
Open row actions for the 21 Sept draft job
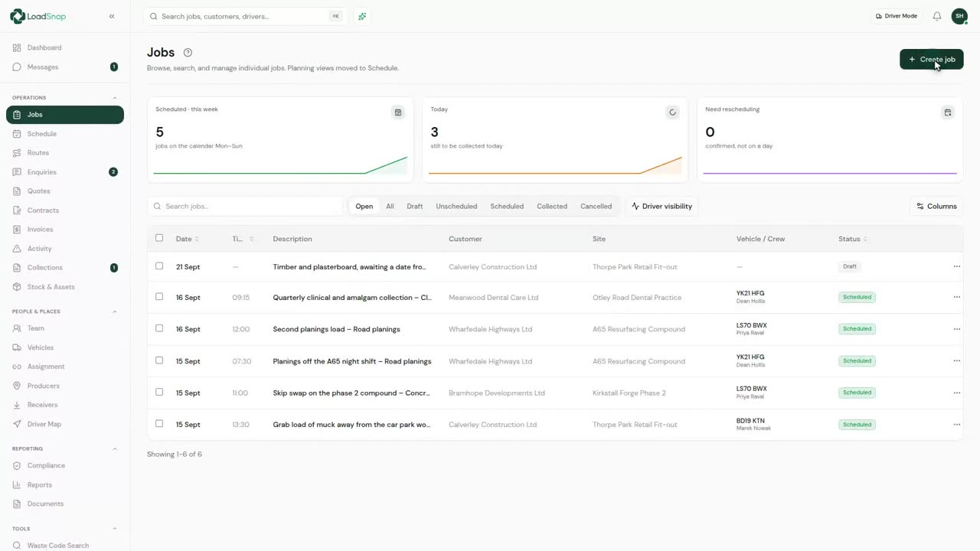[x=956, y=266]
